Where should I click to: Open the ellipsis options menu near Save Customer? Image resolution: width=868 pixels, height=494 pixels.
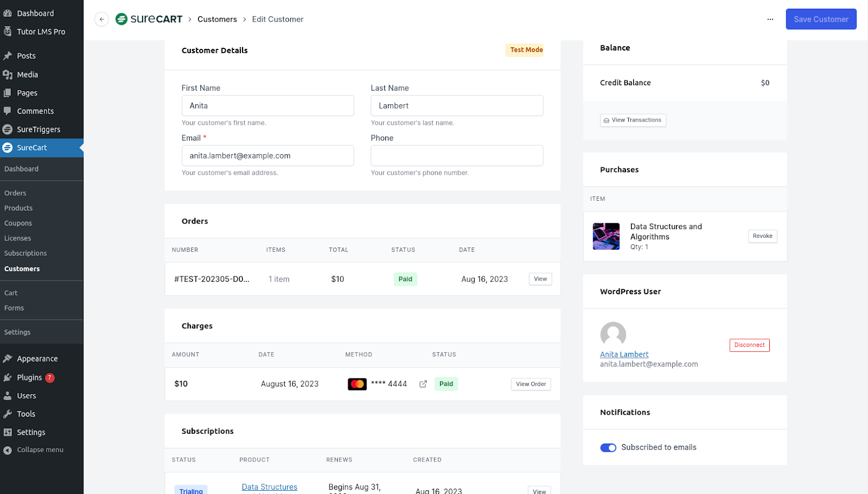[x=770, y=19]
